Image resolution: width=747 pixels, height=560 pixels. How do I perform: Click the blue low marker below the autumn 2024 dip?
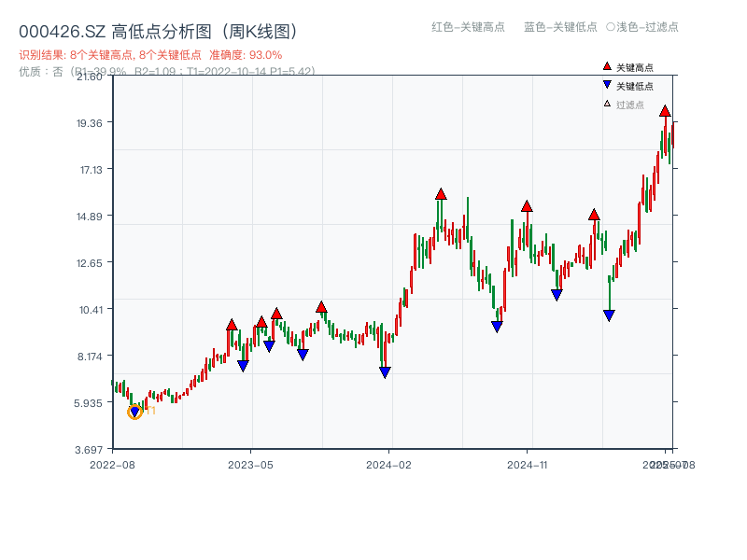(497, 327)
